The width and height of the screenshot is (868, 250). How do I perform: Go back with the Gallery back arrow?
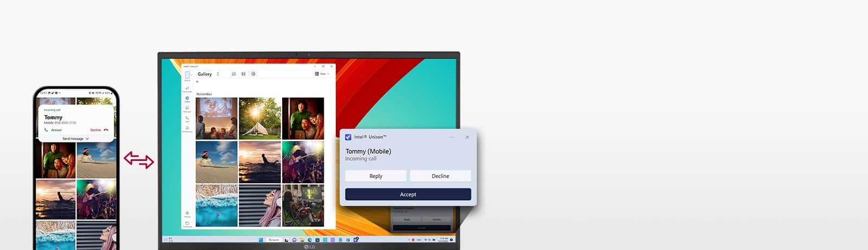pos(197,82)
